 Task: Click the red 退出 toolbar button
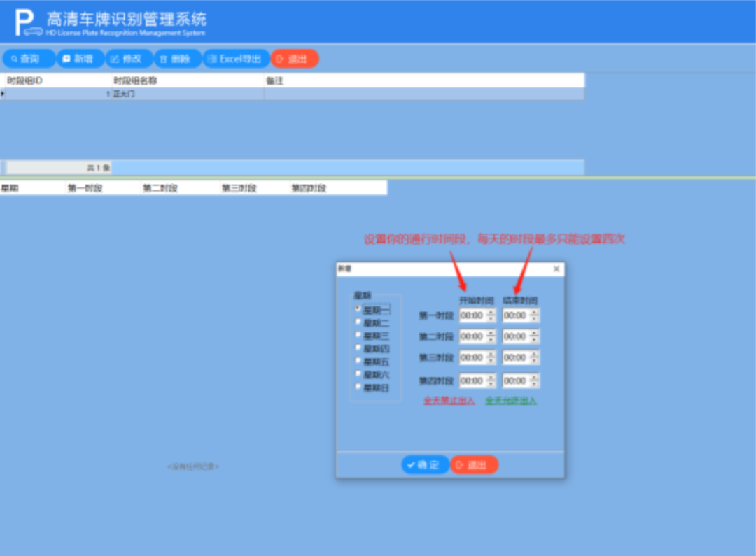(294, 59)
